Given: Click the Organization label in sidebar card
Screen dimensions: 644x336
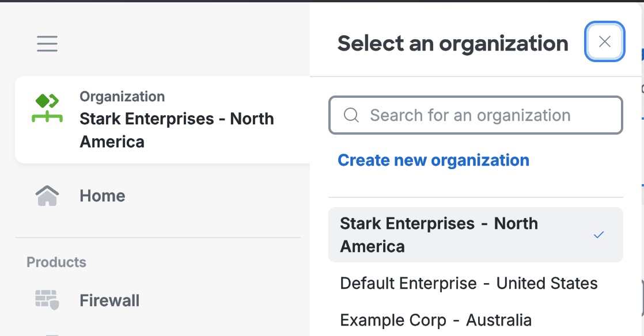Looking at the screenshot, I should point(122,97).
